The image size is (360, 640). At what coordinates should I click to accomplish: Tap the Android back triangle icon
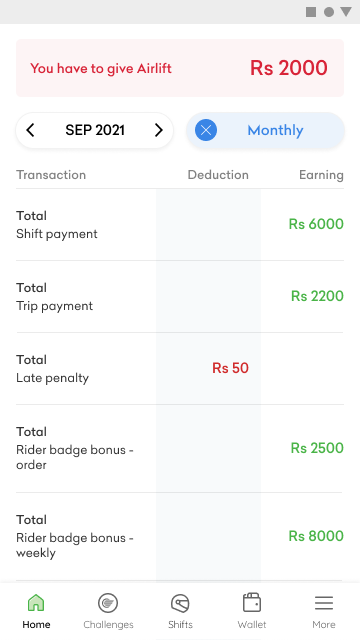click(x=346, y=12)
